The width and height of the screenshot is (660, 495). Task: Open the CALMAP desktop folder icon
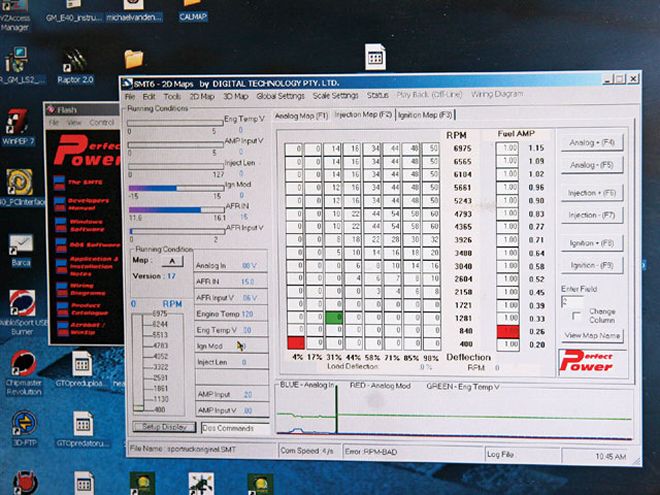pyautogui.click(x=193, y=11)
